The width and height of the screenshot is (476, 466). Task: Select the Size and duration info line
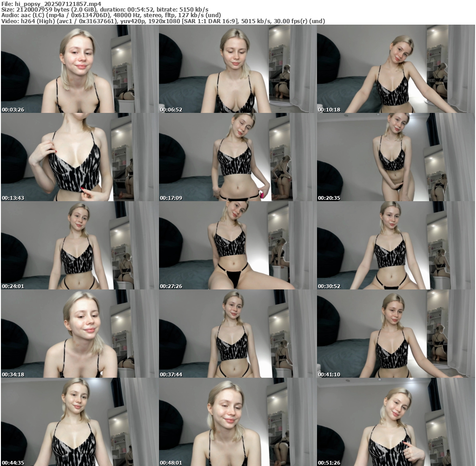click(105, 9)
